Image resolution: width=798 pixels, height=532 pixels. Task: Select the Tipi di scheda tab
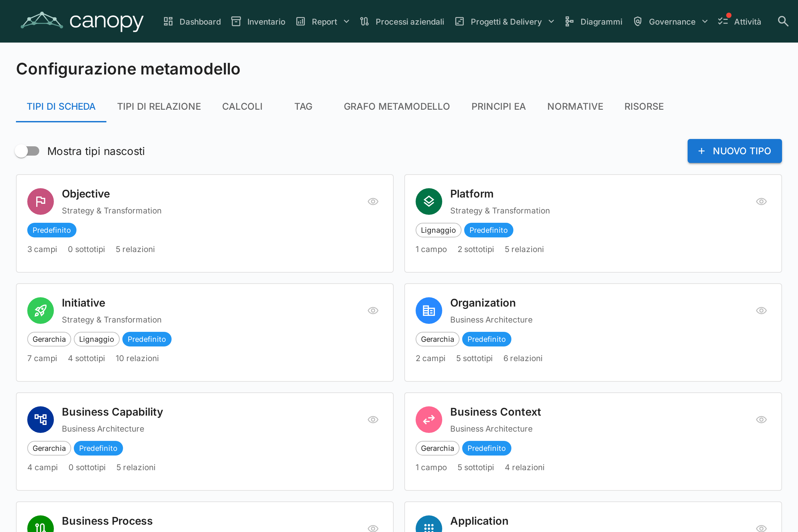pos(61,106)
